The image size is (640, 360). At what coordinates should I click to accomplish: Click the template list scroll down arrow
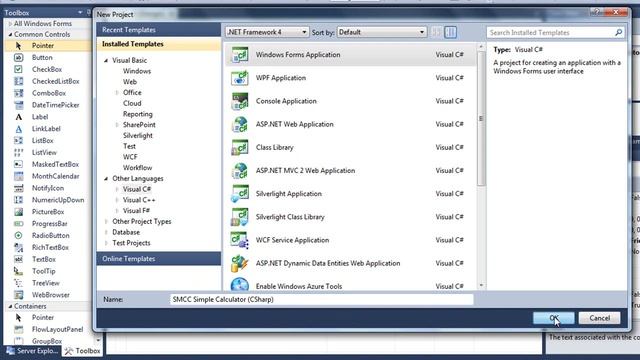481,285
